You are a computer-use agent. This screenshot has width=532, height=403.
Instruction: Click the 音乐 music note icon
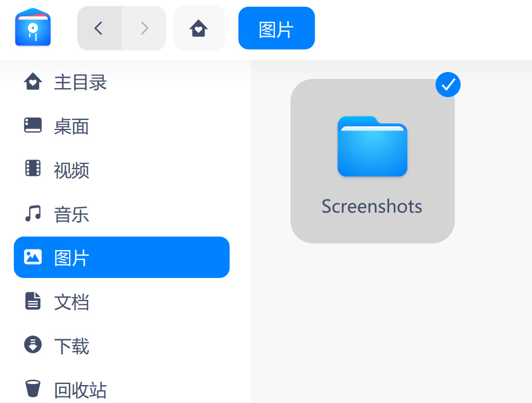click(x=33, y=213)
